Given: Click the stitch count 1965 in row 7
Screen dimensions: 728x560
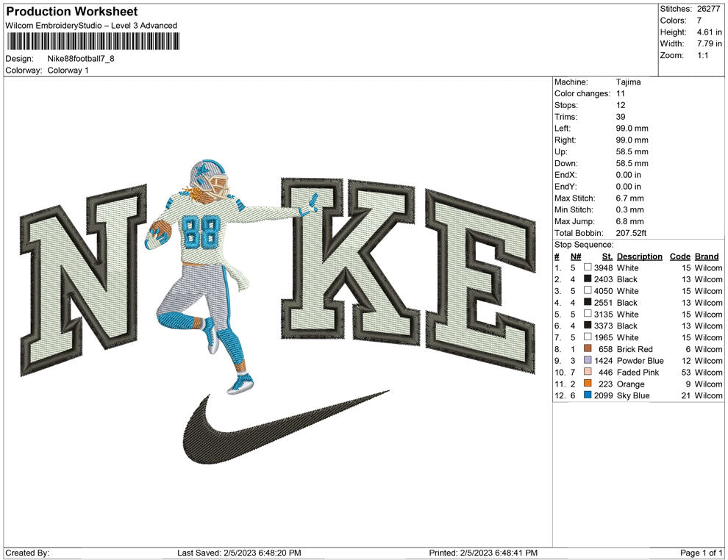Looking at the screenshot, I should tap(603, 337).
